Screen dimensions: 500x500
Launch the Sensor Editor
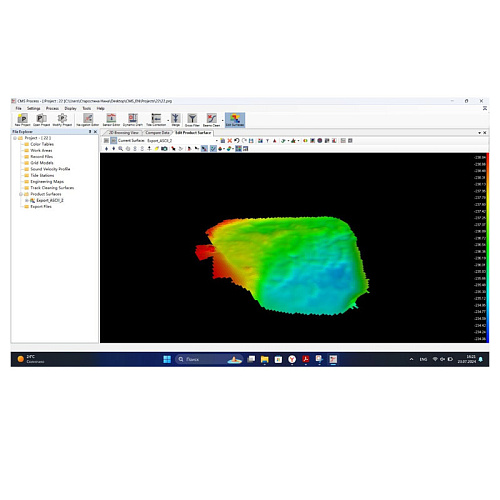coord(111,120)
